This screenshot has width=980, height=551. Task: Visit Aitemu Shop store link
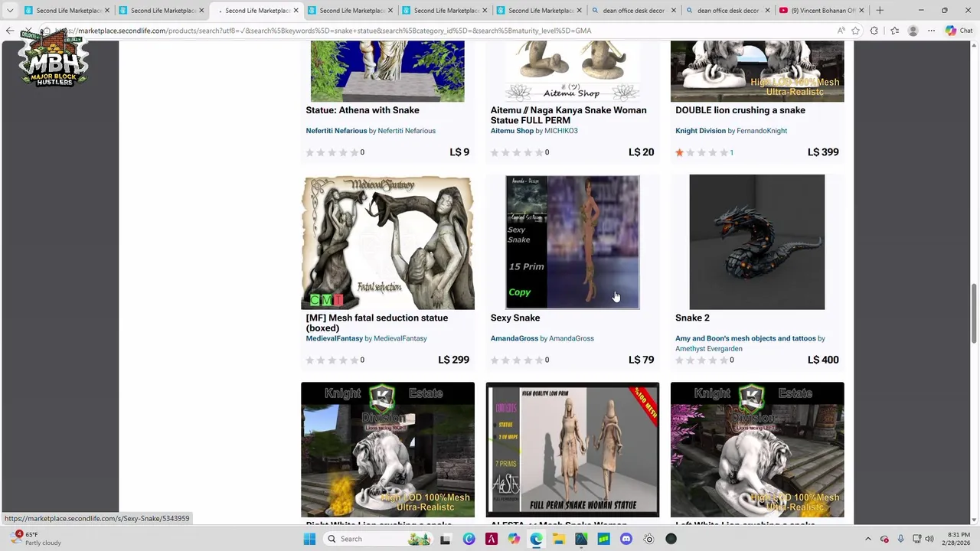coord(511,131)
